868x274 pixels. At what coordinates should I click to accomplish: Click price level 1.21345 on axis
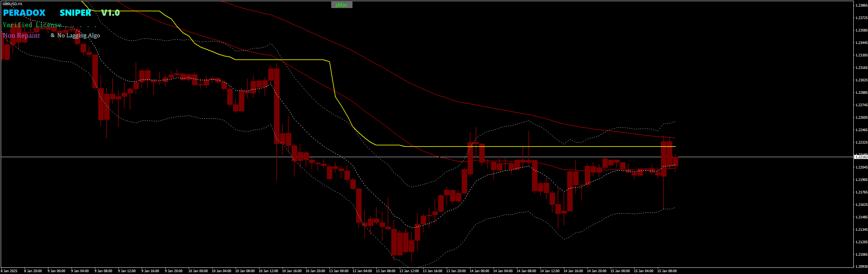861,229
